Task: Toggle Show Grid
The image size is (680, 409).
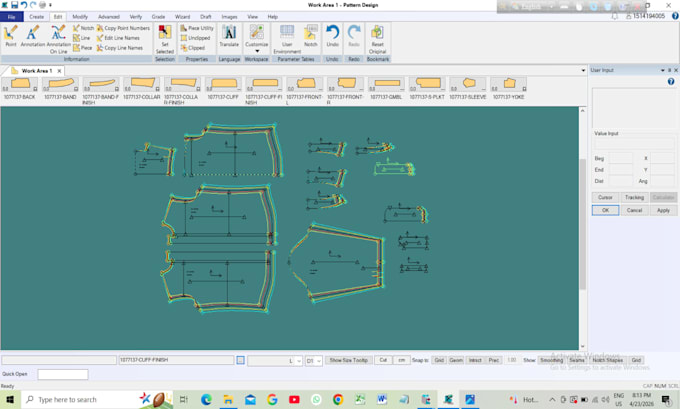Action: point(636,360)
